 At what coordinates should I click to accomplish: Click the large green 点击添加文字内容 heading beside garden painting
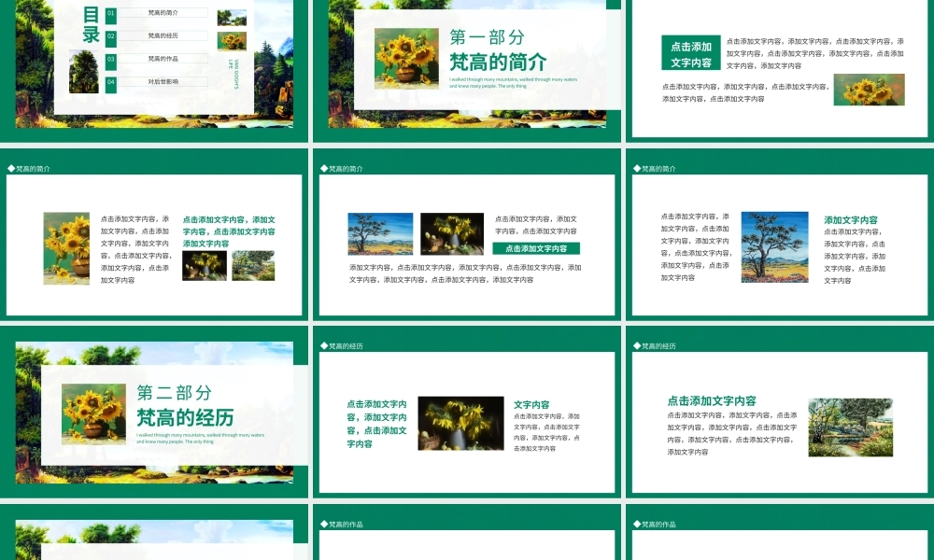(712, 401)
